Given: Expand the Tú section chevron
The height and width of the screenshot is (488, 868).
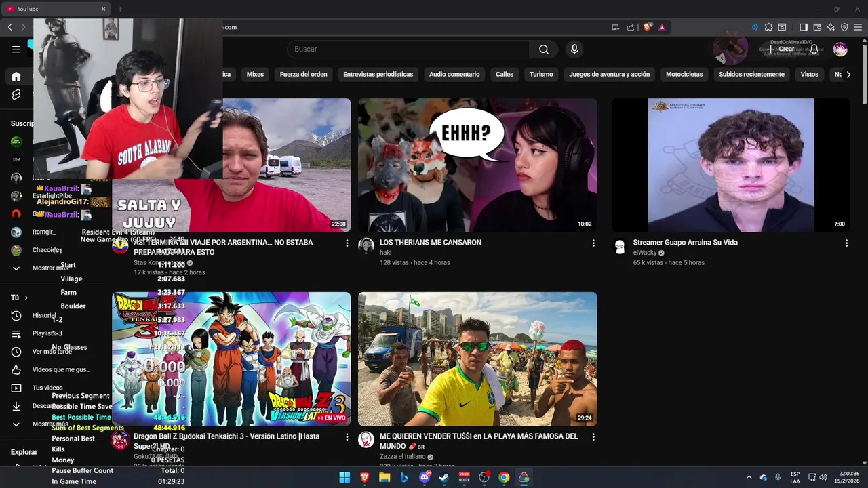Looking at the screenshot, I should (x=26, y=298).
